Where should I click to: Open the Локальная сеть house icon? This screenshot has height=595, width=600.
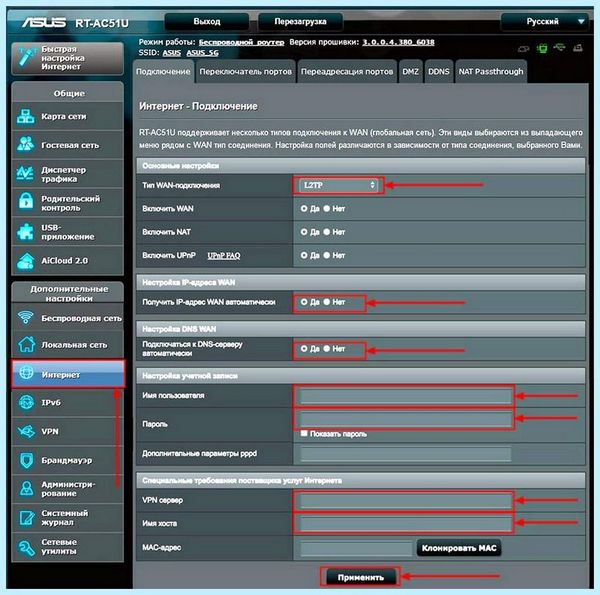26,344
